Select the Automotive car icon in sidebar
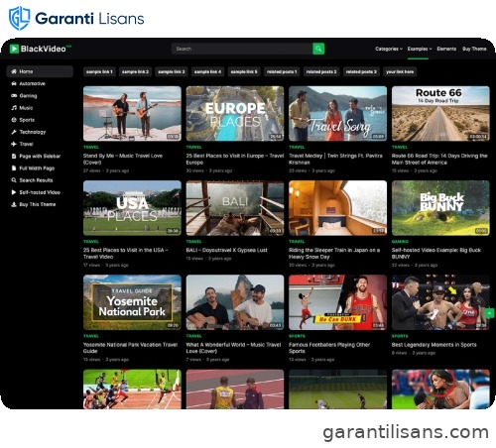496x448 pixels. 14,83
